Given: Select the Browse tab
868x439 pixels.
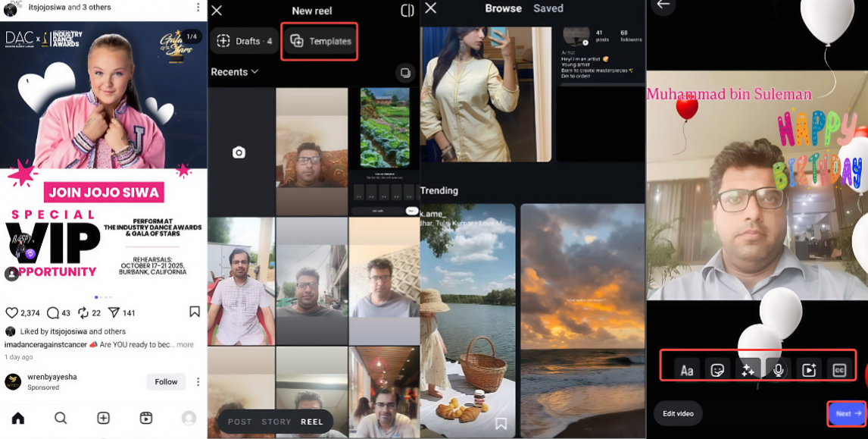Looking at the screenshot, I should (503, 8).
